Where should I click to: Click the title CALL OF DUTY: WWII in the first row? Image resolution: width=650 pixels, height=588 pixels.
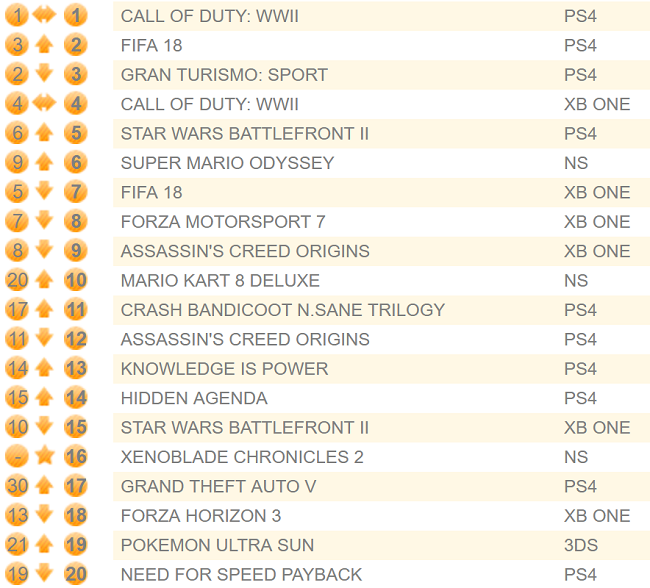[x=209, y=16]
